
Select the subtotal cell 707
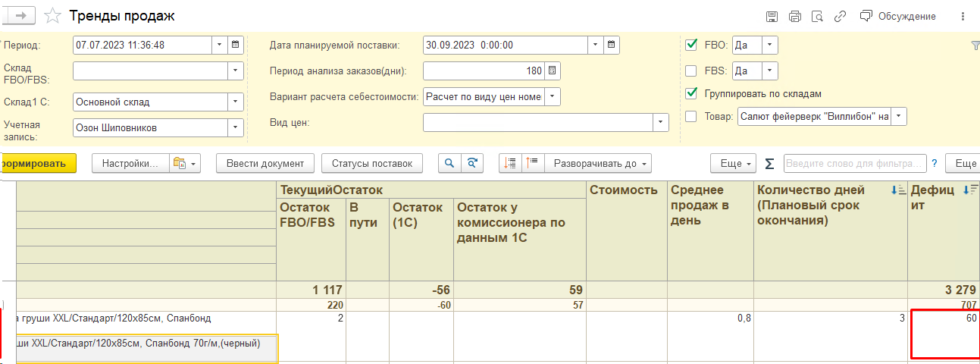point(944,304)
